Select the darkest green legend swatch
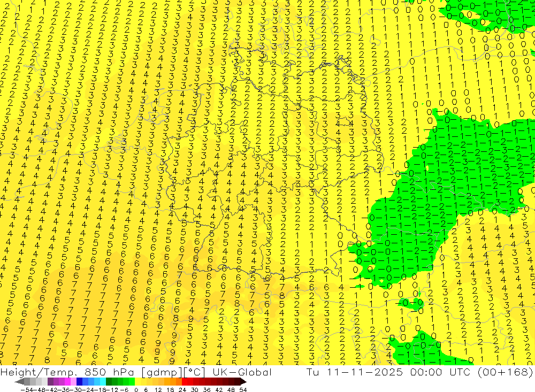Viewport: 535px width, 392px height. coord(109,381)
